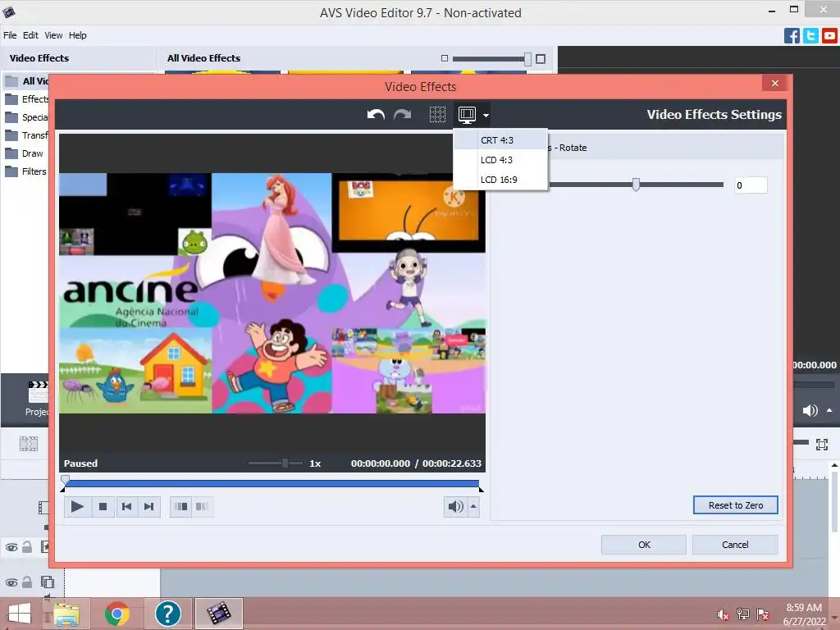
Task: Mute the dialog preview speaker icon
Action: [x=455, y=506]
